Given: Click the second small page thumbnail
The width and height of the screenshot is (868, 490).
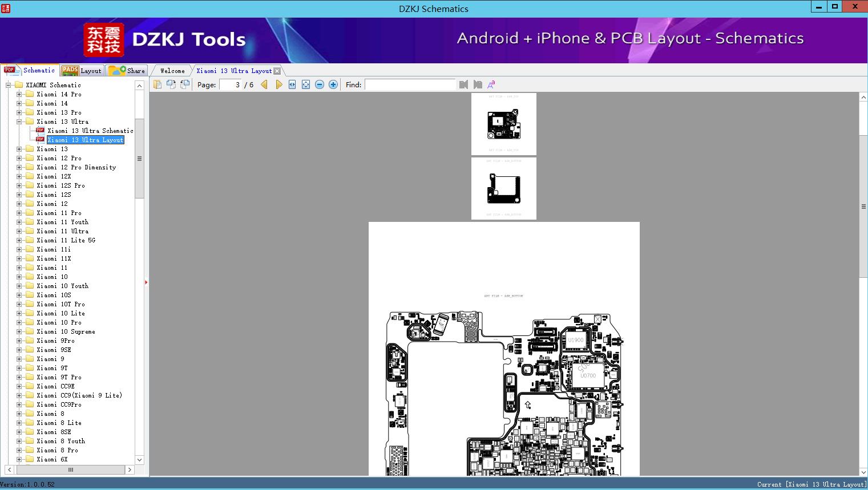Looking at the screenshot, I should click(x=504, y=188).
